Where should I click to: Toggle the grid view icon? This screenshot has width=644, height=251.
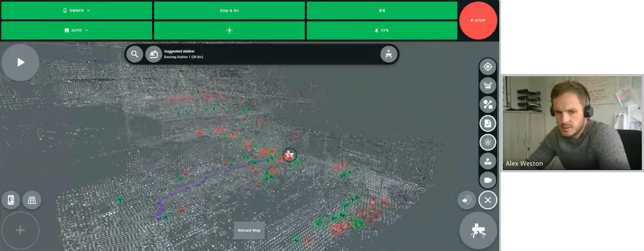(x=32, y=200)
